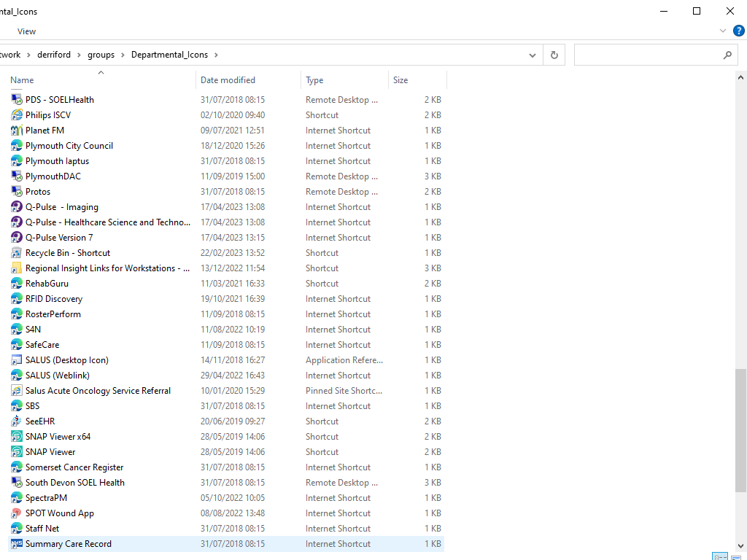This screenshot has height=560, width=747.
Task: Open the chevron after derriford breadcrumb
Action: tap(79, 55)
